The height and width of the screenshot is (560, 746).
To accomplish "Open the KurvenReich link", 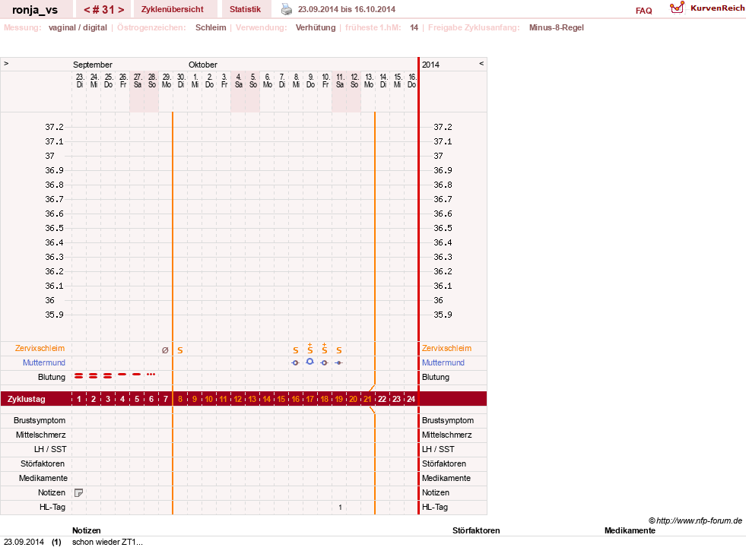I will 717,8.
